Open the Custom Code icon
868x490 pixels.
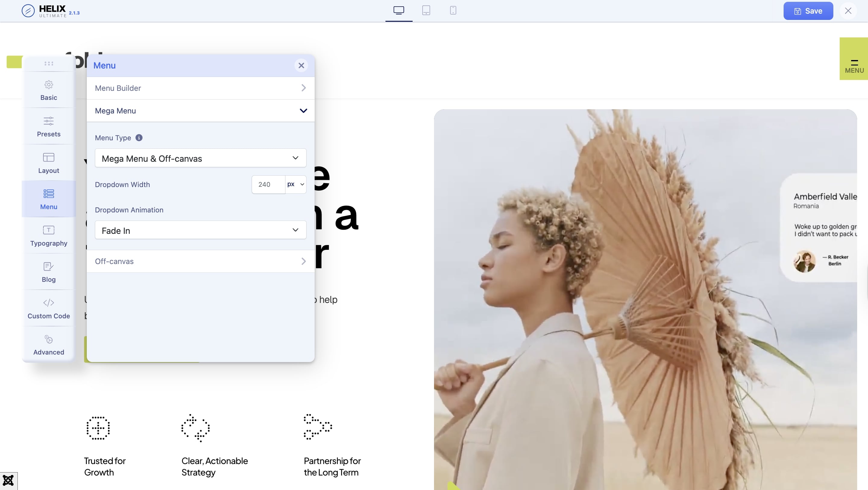coord(49,303)
